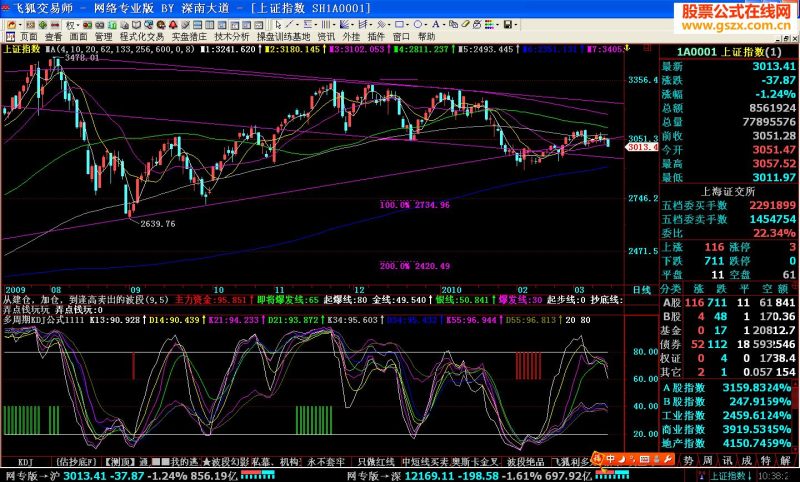Open the 查看 menu
Viewport: 800px width, 482px height.
[x=54, y=37]
